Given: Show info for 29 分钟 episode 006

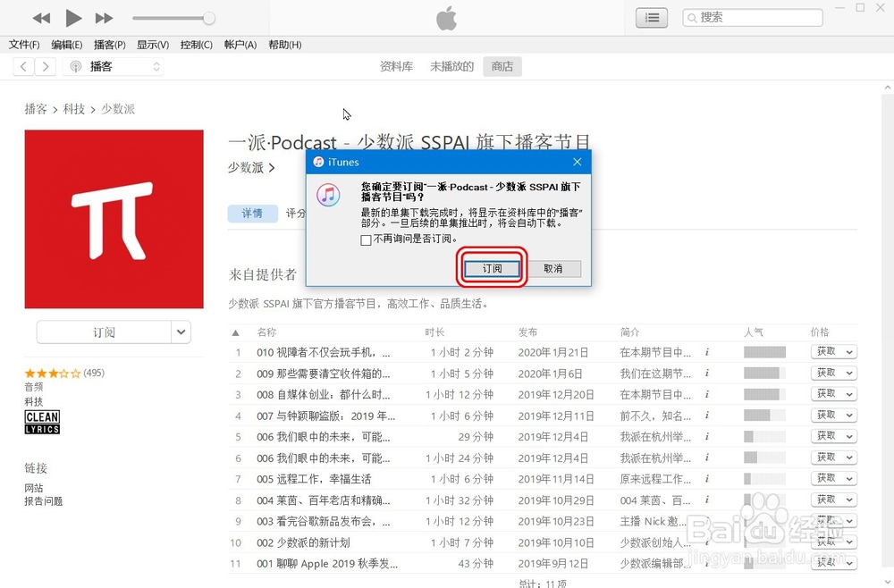Looking at the screenshot, I should tap(707, 436).
